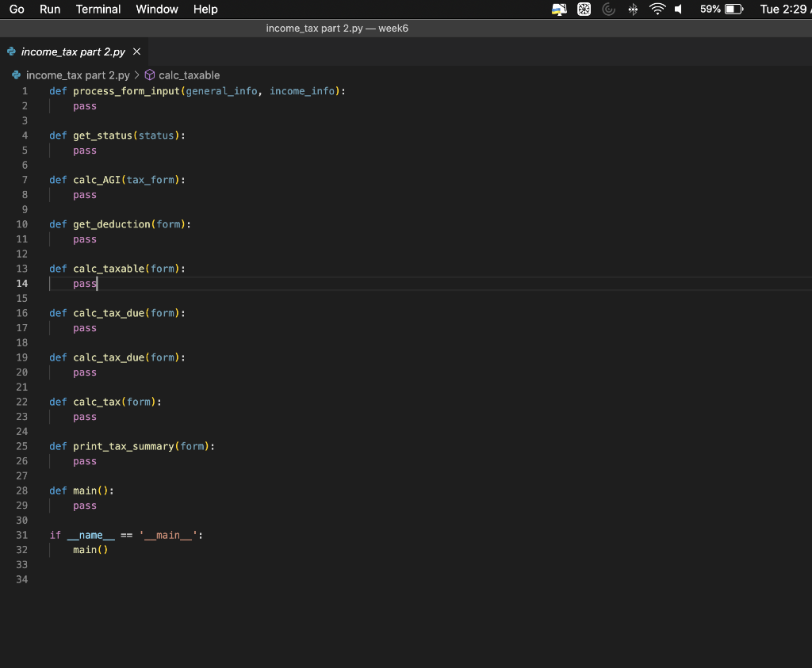Open the Run menu
Viewport: 812px width, 668px height.
(x=50, y=10)
